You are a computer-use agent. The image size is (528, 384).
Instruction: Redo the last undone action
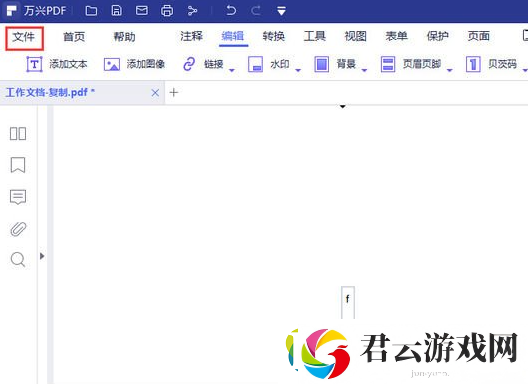(256, 11)
